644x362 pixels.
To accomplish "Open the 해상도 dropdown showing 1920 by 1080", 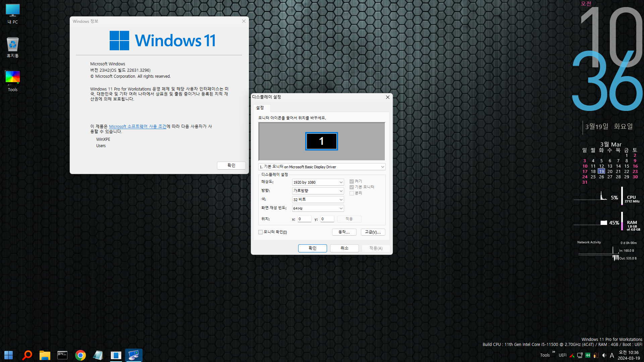I will [318, 182].
